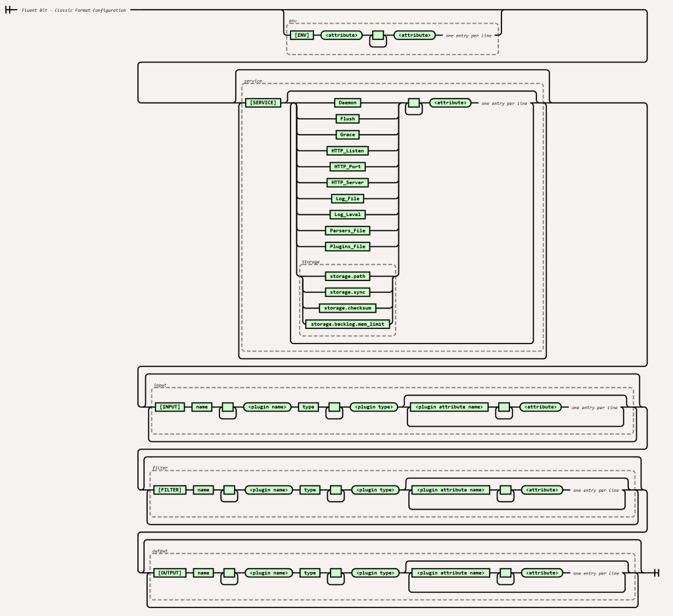Click the diagram start marker beside the title
The width and height of the screenshot is (673, 616).
[10, 10]
